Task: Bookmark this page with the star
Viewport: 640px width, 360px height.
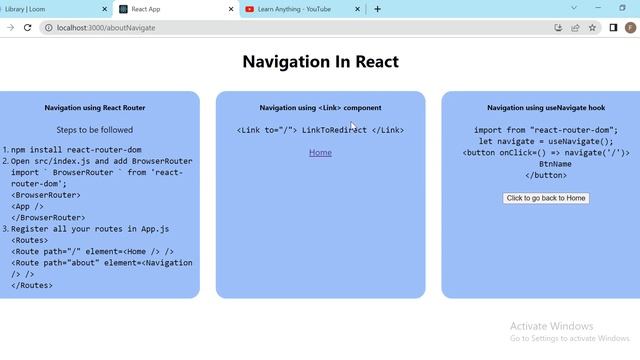Action: tap(592, 28)
